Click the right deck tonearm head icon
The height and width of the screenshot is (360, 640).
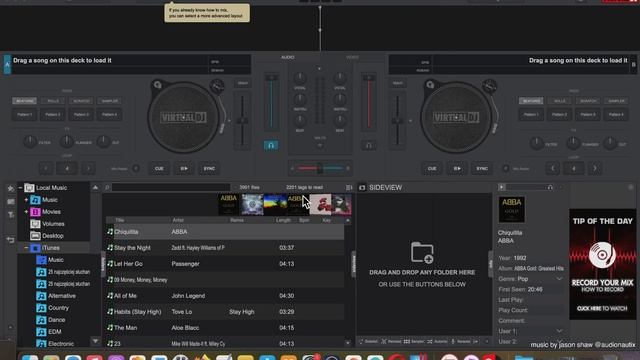click(490, 86)
